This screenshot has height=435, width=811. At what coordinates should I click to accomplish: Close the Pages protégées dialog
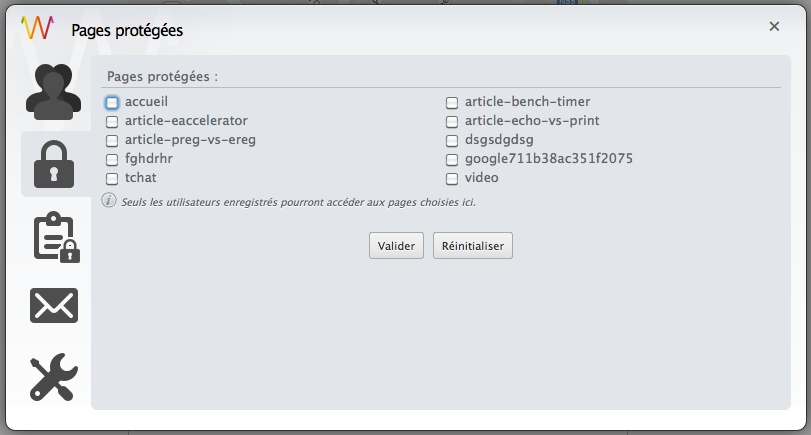(x=774, y=26)
